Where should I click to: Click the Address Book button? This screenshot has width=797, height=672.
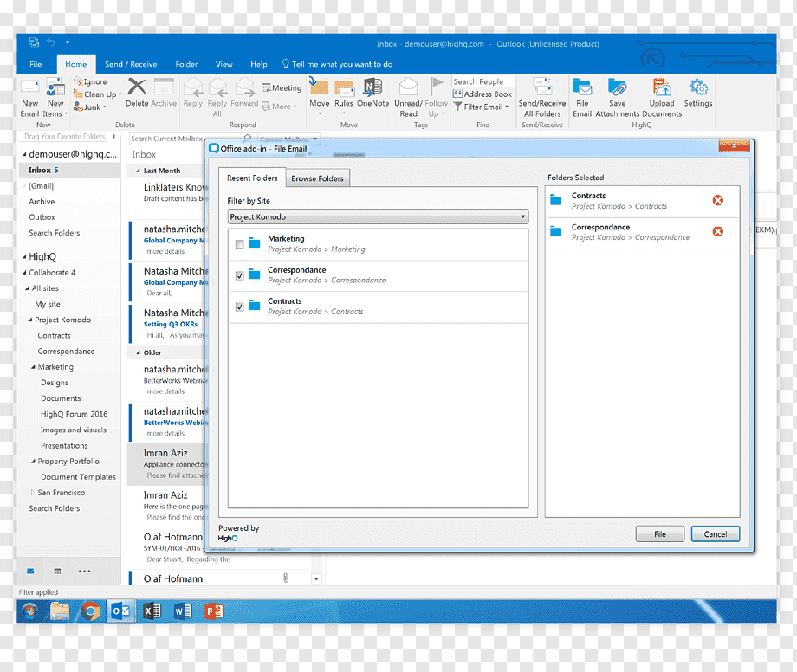click(x=482, y=94)
